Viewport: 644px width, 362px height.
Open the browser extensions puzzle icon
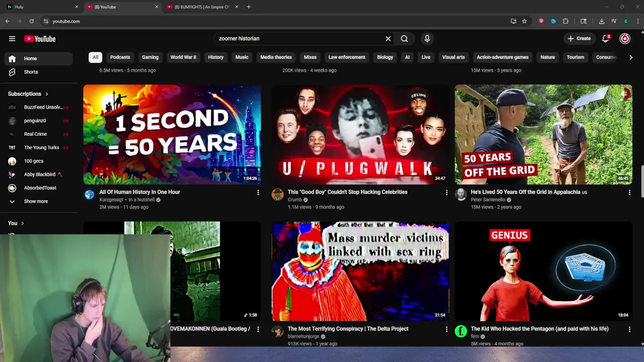[x=566, y=21]
